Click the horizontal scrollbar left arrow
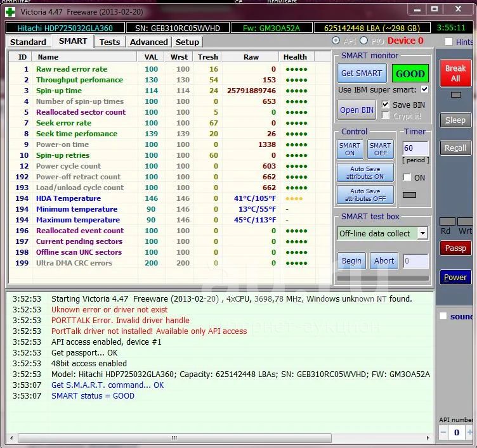477x448 pixels. pos(12,438)
